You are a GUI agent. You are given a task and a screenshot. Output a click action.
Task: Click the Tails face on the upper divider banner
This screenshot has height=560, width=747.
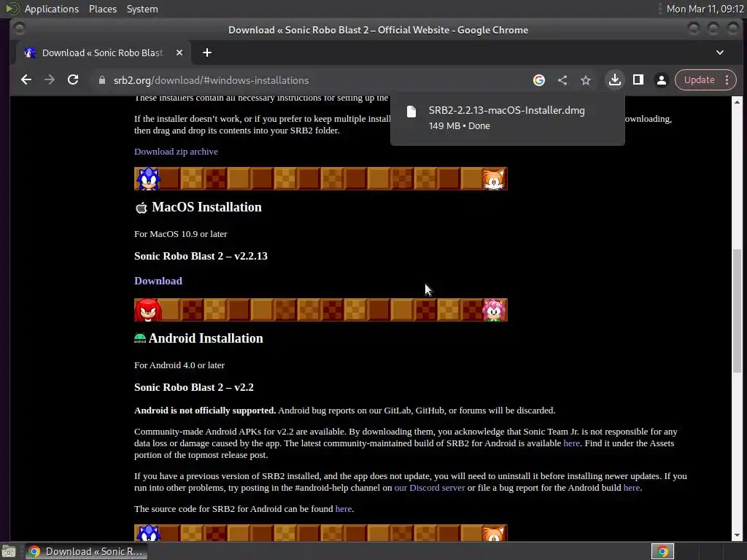click(x=494, y=179)
